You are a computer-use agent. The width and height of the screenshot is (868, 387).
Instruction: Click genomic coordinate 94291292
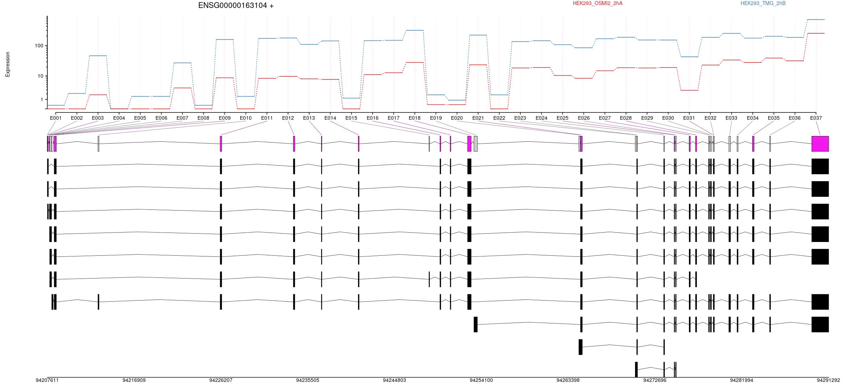click(828, 380)
